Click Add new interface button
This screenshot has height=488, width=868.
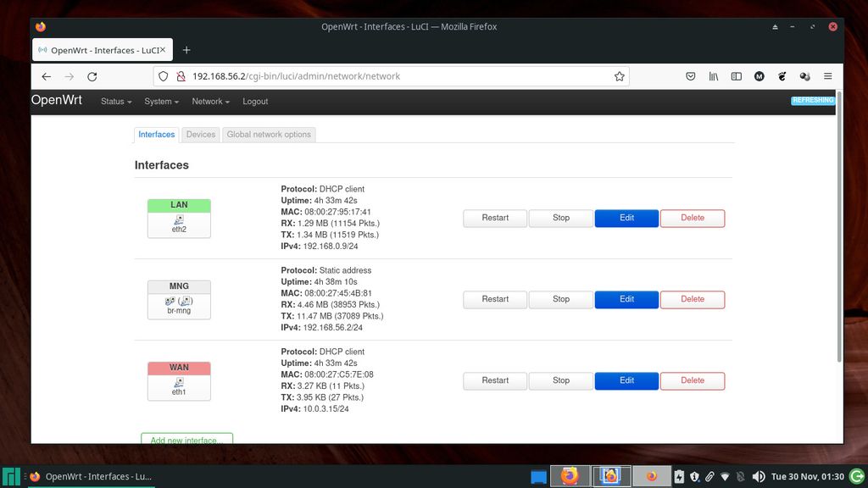pos(186,440)
